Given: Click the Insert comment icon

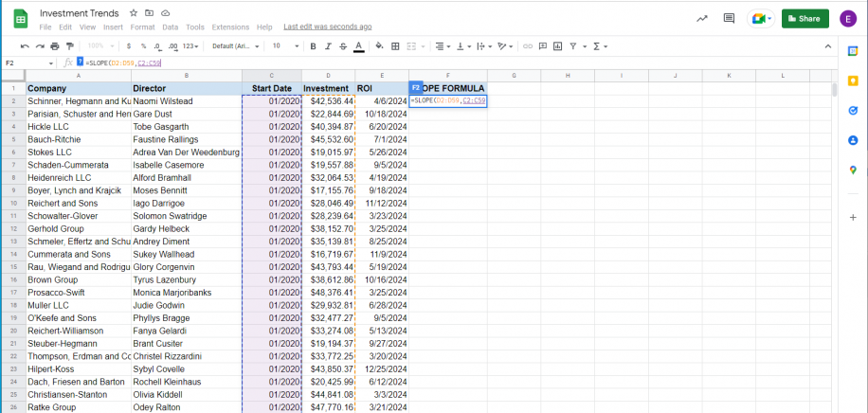Looking at the screenshot, I should point(543,46).
